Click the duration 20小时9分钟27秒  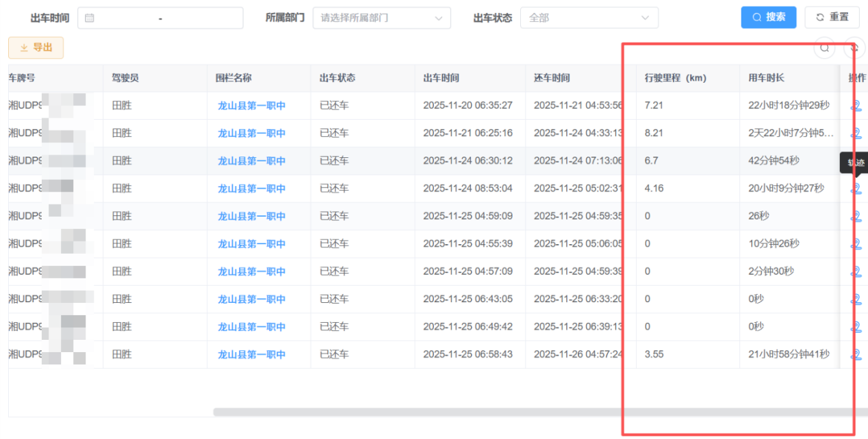pyautogui.click(x=786, y=188)
